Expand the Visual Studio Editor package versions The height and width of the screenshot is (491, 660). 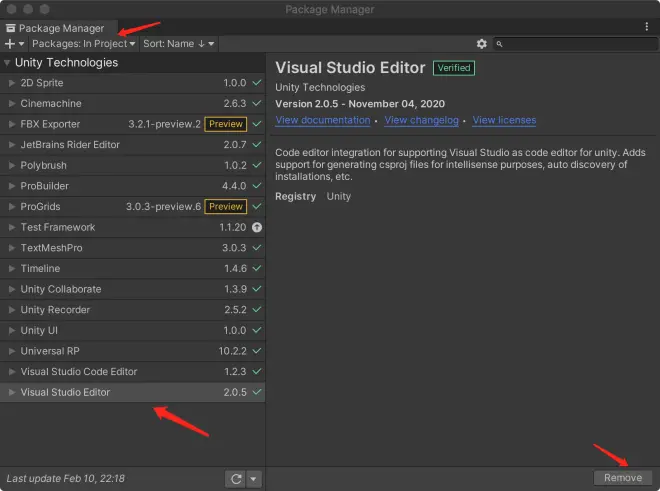click(12, 392)
